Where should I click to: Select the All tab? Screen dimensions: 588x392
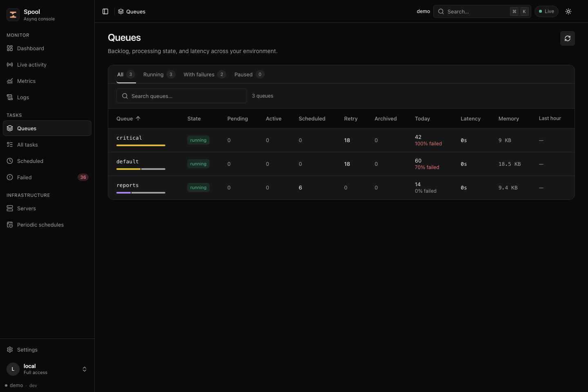coord(126,74)
